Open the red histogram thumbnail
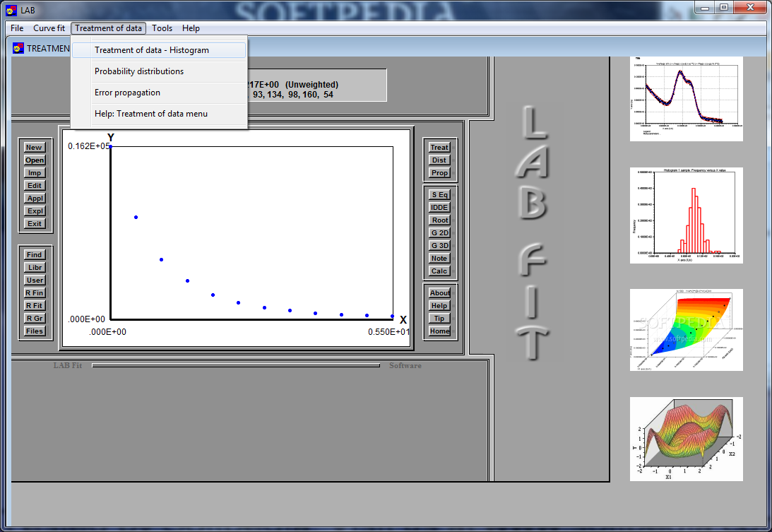The height and width of the screenshot is (532, 772). 687,215
